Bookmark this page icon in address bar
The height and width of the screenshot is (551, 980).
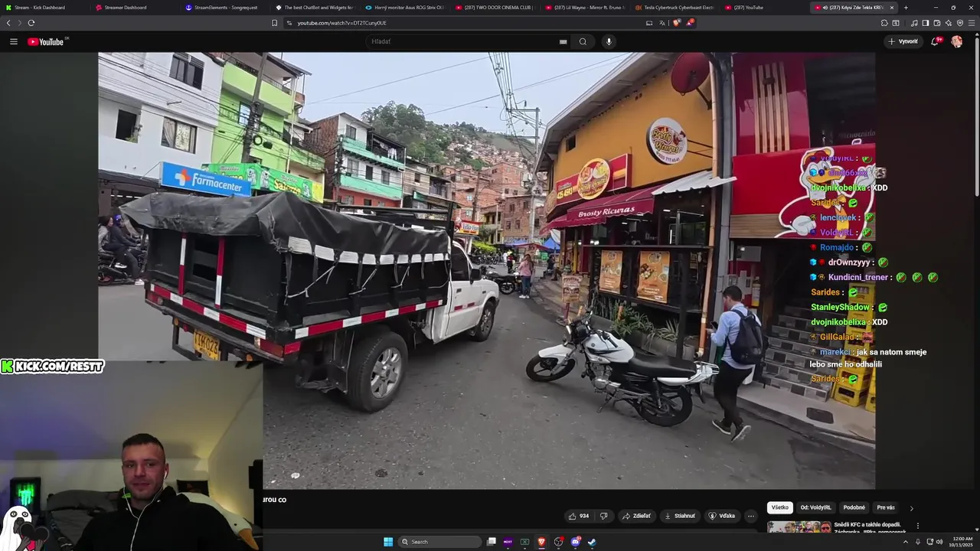click(x=274, y=23)
